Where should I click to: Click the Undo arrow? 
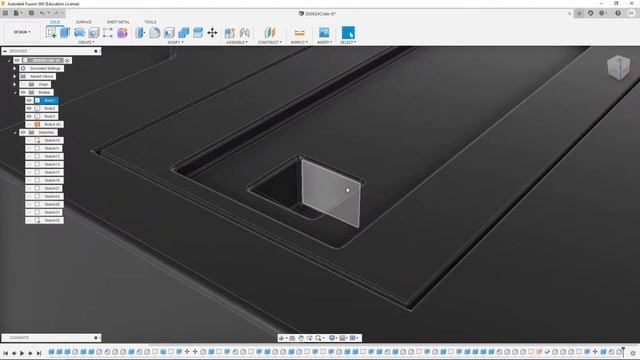42,13
